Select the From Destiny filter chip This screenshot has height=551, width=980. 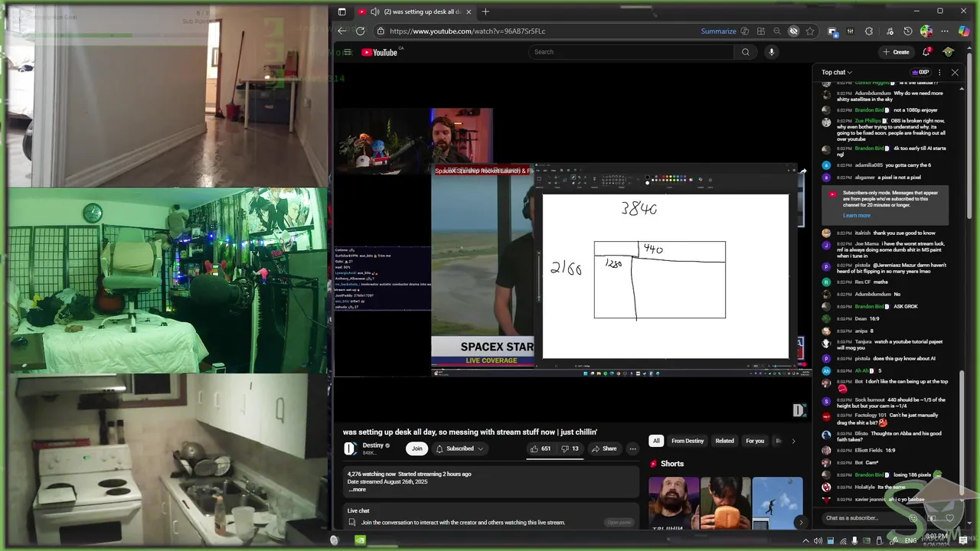(688, 441)
